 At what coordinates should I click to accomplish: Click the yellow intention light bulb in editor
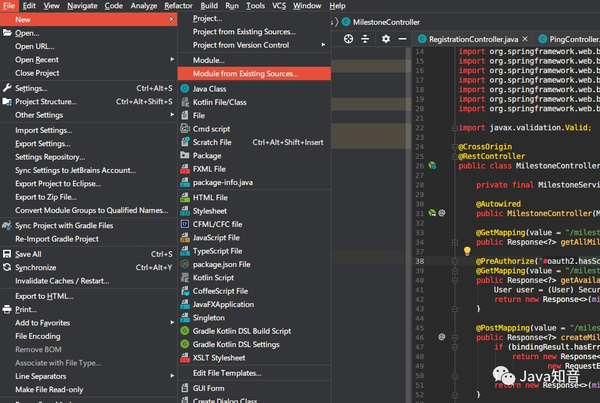(x=466, y=251)
